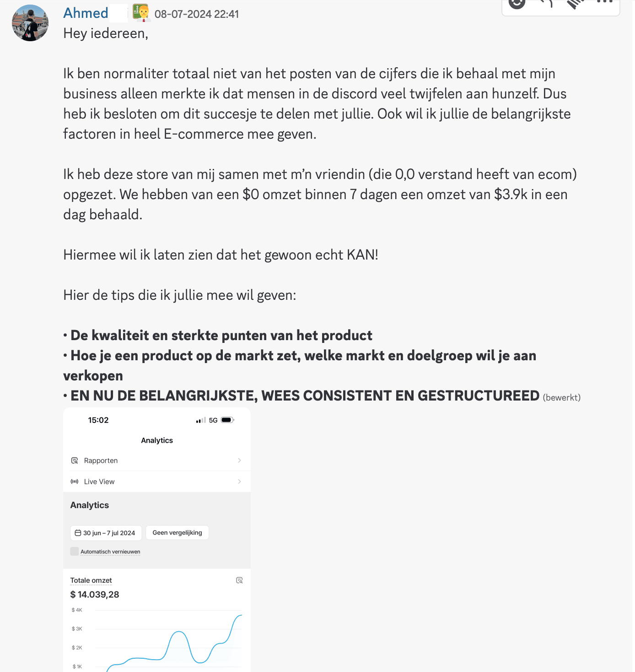Open the three-dot more options menu
The height and width of the screenshot is (672, 635).
pos(604,2)
